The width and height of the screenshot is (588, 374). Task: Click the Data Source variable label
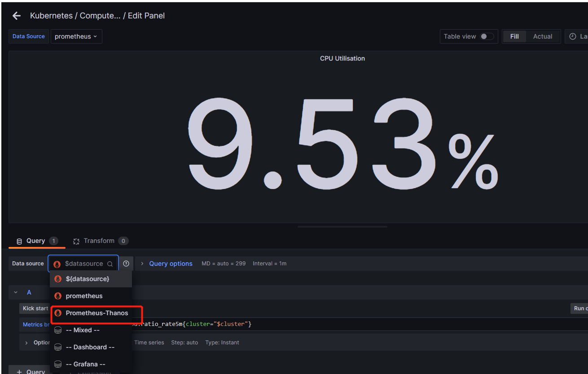click(x=29, y=36)
